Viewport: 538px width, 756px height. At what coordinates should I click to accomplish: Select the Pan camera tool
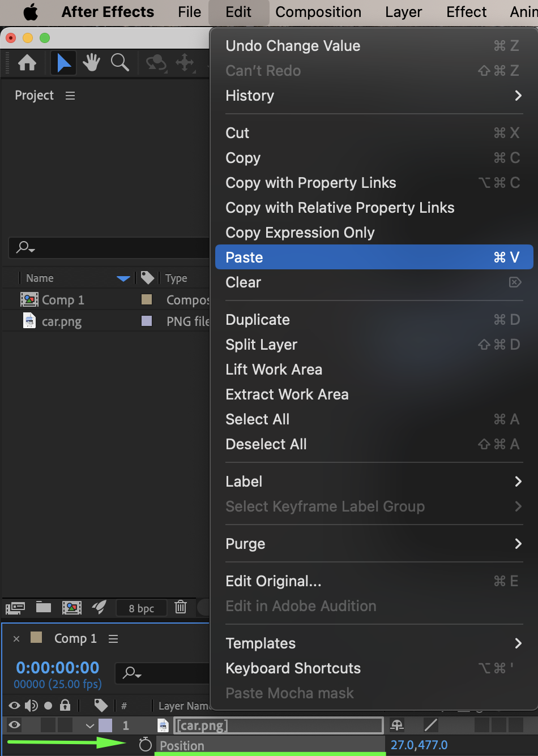point(185,63)
